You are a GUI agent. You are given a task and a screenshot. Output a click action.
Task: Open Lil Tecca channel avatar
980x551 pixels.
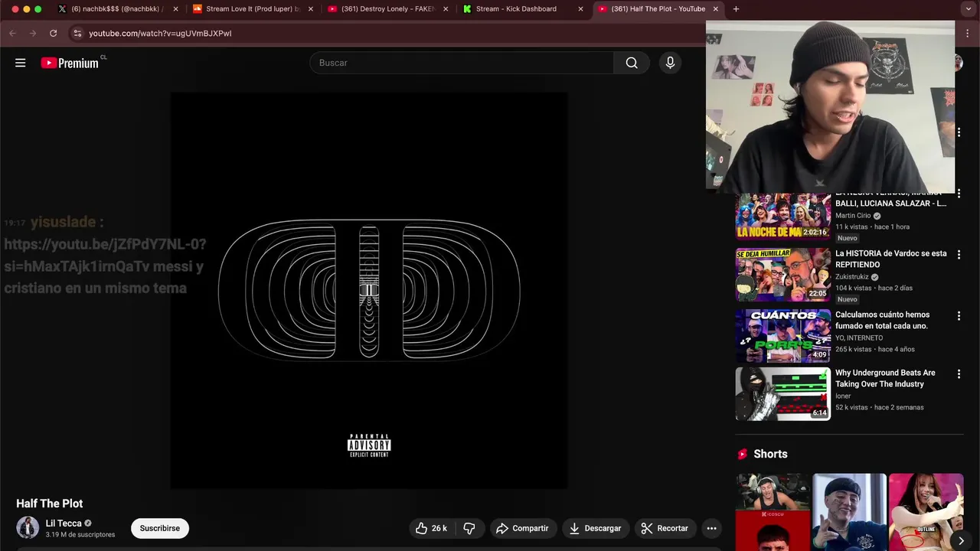pos(28,528)
